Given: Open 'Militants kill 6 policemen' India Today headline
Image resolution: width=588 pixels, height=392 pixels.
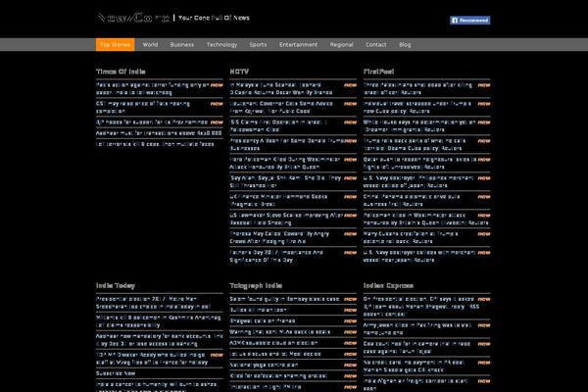Looking at the screenshot, I should 159,321.
